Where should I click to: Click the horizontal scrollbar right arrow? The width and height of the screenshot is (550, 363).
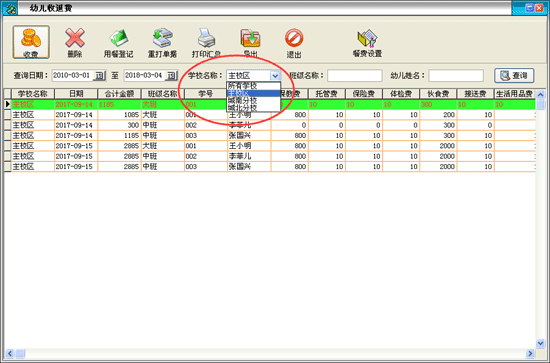coord(530,353)
